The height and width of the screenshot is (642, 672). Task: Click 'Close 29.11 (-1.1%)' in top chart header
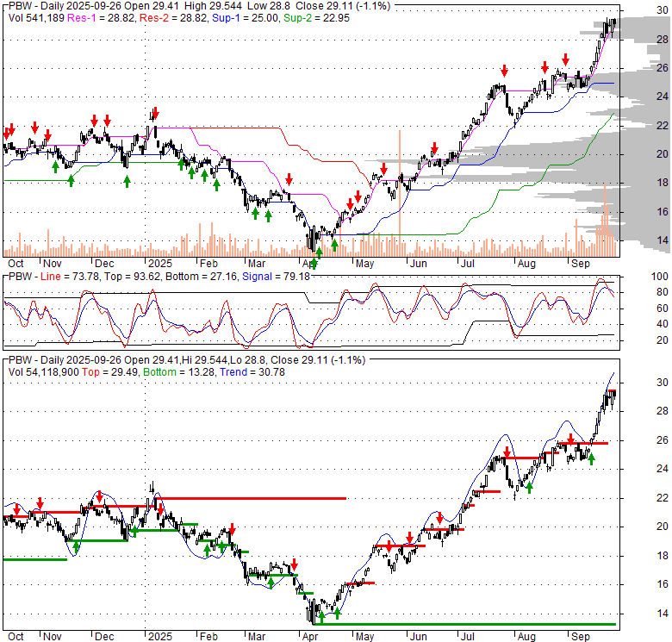pos(342,6)
